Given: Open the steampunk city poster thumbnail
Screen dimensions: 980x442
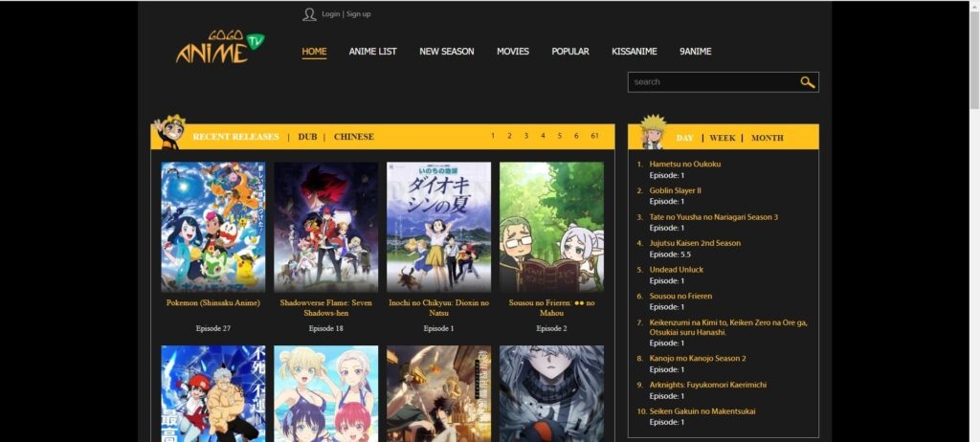Looking at the screenshot, I should click(x=438, y=394).
